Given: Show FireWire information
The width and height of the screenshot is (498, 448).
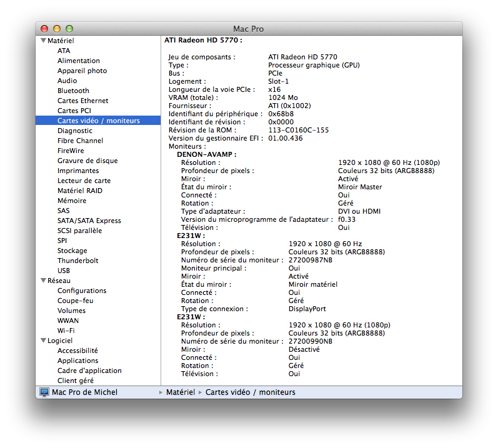Looking at the screenshot, I should tap(71, 151).
